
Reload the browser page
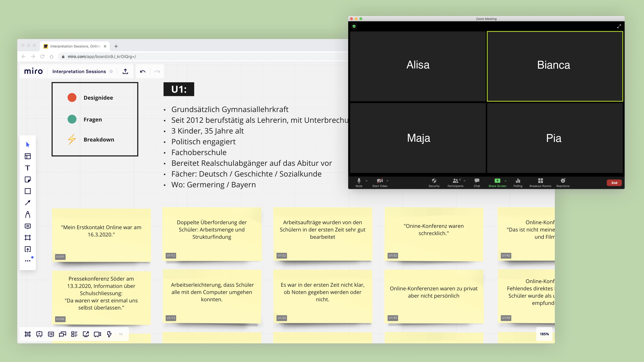click(42, 57)
